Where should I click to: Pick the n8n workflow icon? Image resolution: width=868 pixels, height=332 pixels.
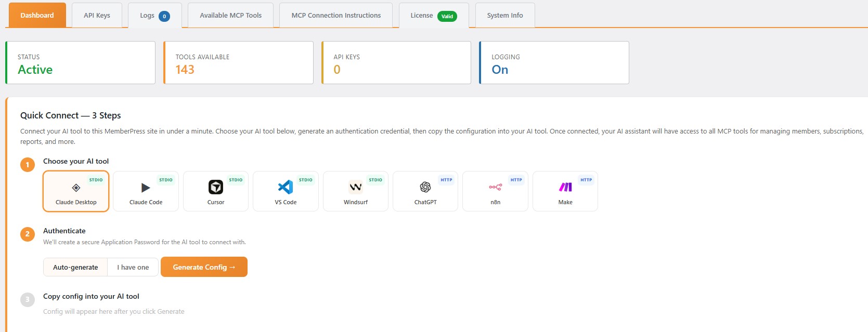click(495, 187)
